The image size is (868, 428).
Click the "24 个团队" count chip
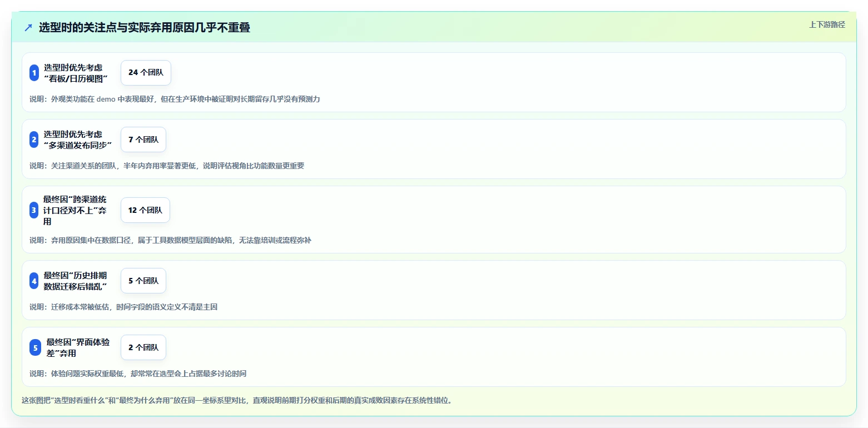tap(146, 73)
